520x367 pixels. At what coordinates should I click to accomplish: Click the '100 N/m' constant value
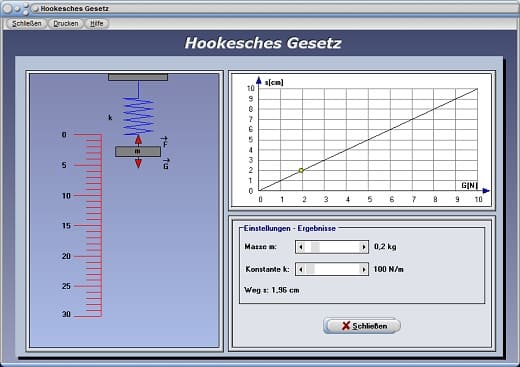point(388,269)
